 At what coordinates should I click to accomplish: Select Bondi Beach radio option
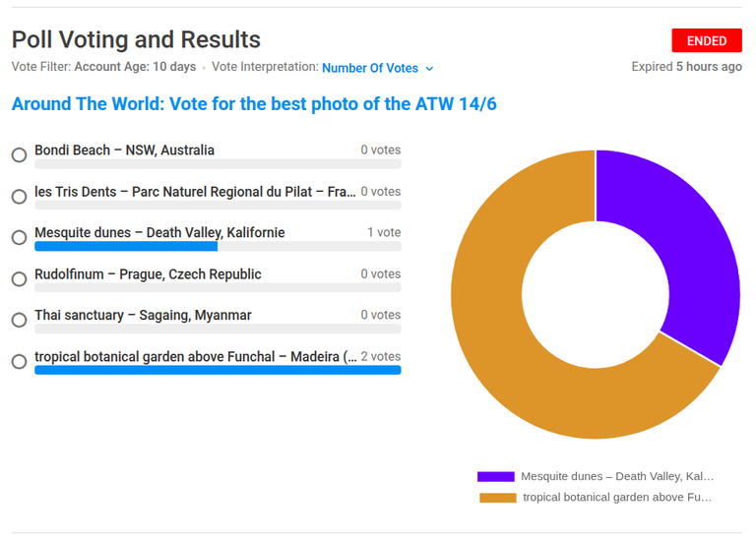20,155
